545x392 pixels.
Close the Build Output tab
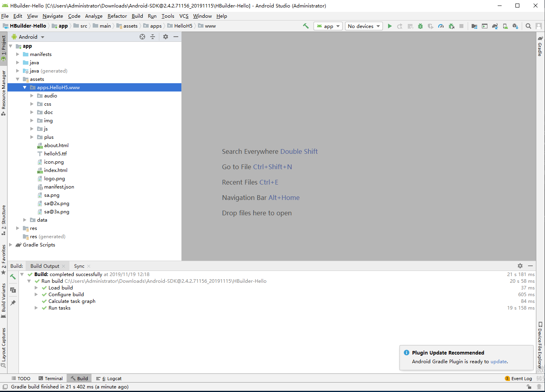[x=63, y=266]
